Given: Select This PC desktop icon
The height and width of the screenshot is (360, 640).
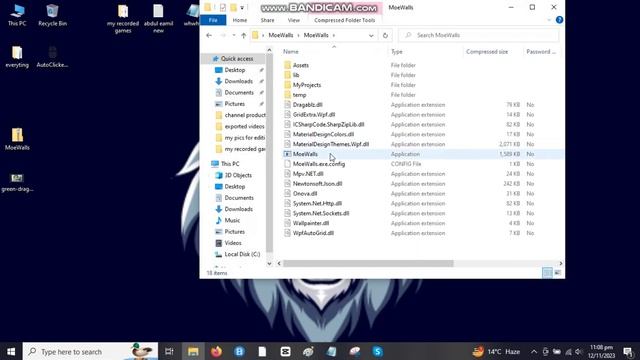Looking at the screenshot, I should tap(17, 16).
